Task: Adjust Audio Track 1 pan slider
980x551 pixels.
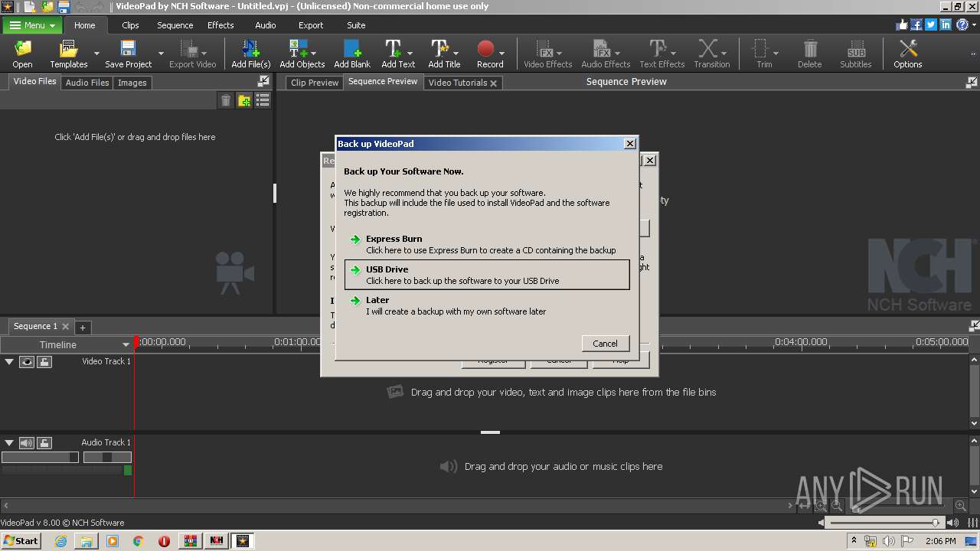Action: click(107, 457)
